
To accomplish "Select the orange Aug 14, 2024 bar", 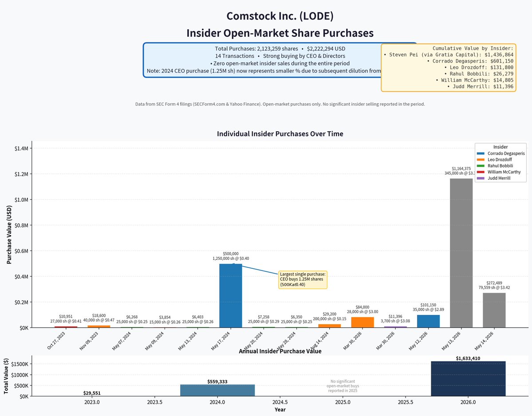I will 329,326.
